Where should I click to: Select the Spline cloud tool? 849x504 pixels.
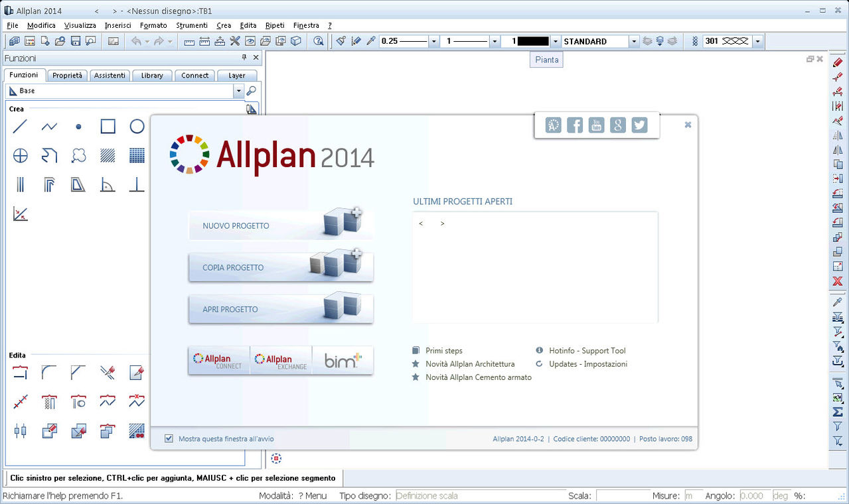[78, 155]
